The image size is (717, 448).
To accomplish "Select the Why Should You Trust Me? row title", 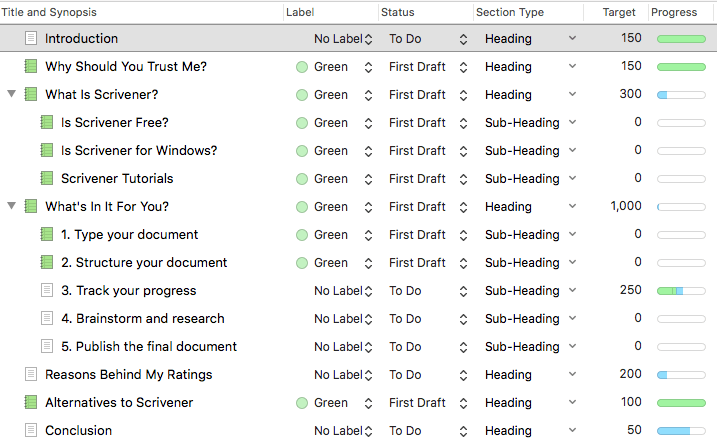I will click(x=126, y=67).
